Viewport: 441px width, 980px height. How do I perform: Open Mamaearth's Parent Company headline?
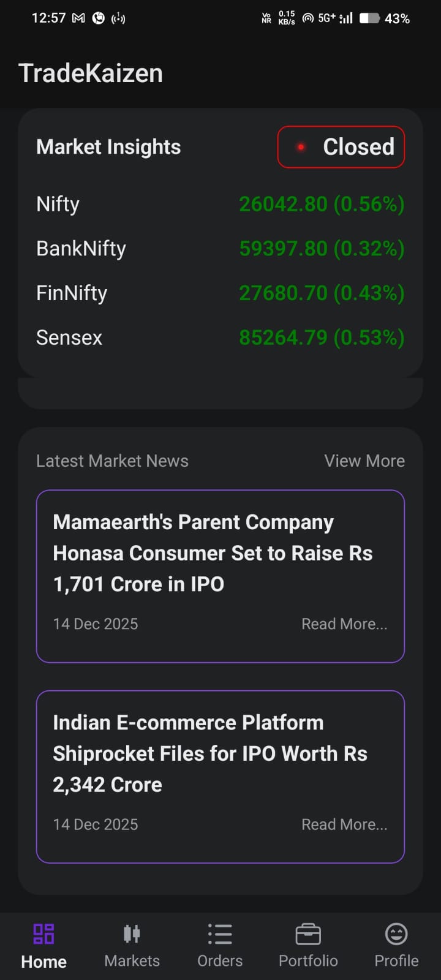point(212,552)
